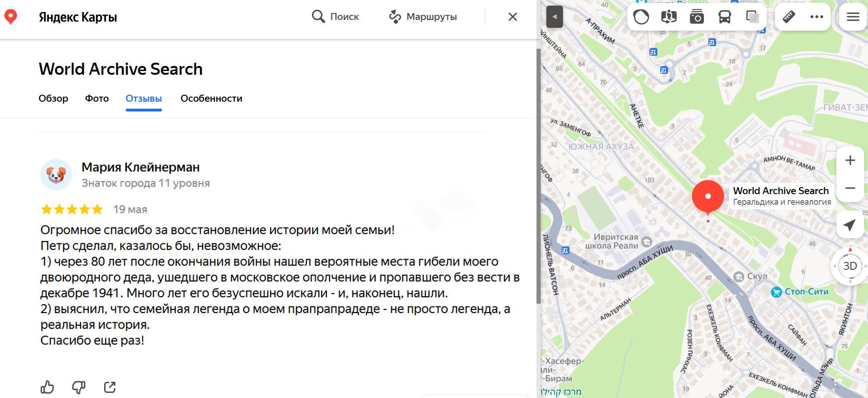Open the Особенности tab

click(211, 98)
